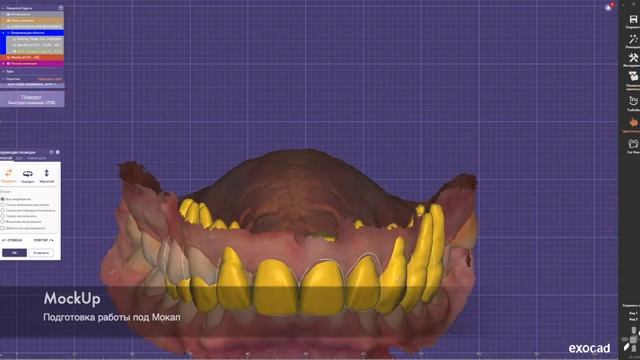Select the green-text child row under blue group

pos(35,51)
